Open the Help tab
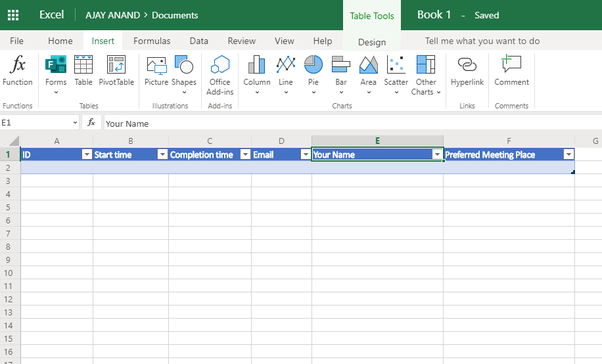The image size is (602, 364). [322, 41]
